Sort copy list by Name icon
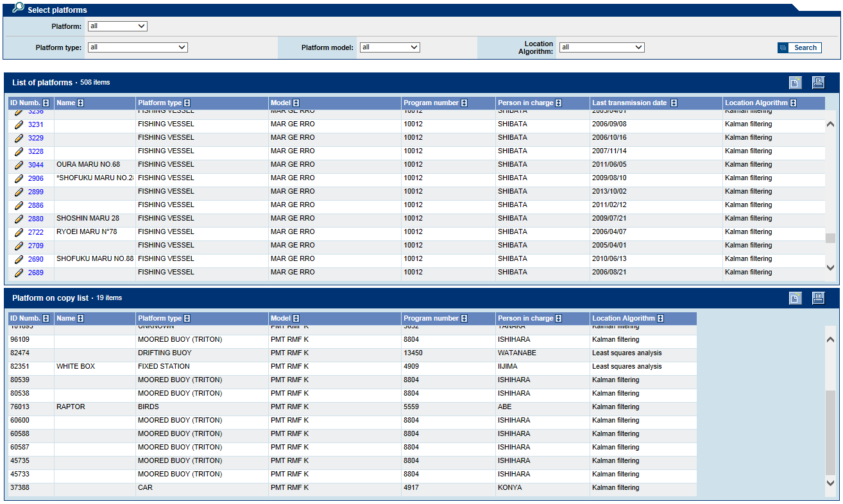 (81, 319)
